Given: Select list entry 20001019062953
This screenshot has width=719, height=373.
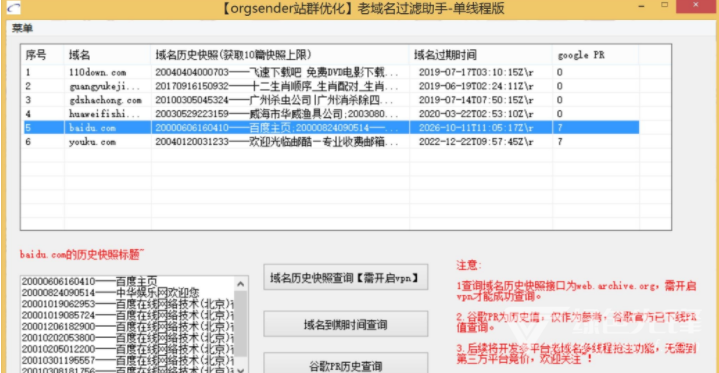Looking at the screenshot, I should pyautogui.click(x=127, y=304).
